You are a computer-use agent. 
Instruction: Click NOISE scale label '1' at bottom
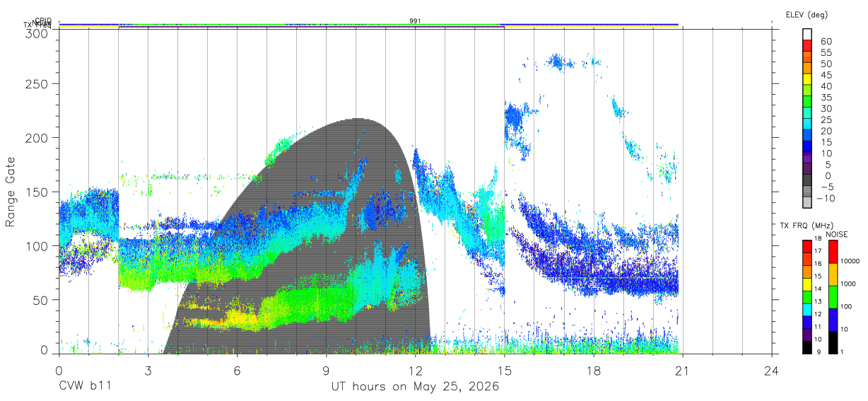pos(842,351)
